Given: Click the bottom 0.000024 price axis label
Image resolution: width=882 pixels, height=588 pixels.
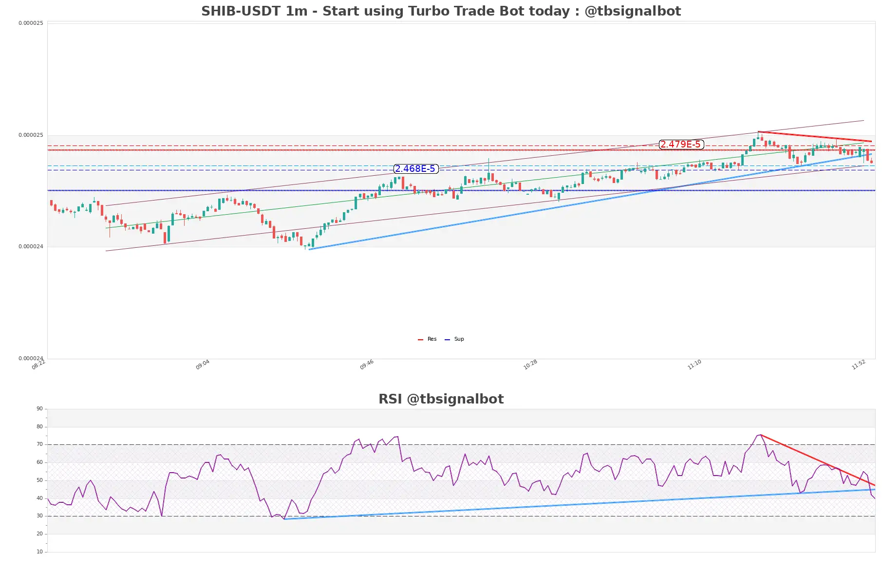Looking at the screenshot, I should 31,359.
